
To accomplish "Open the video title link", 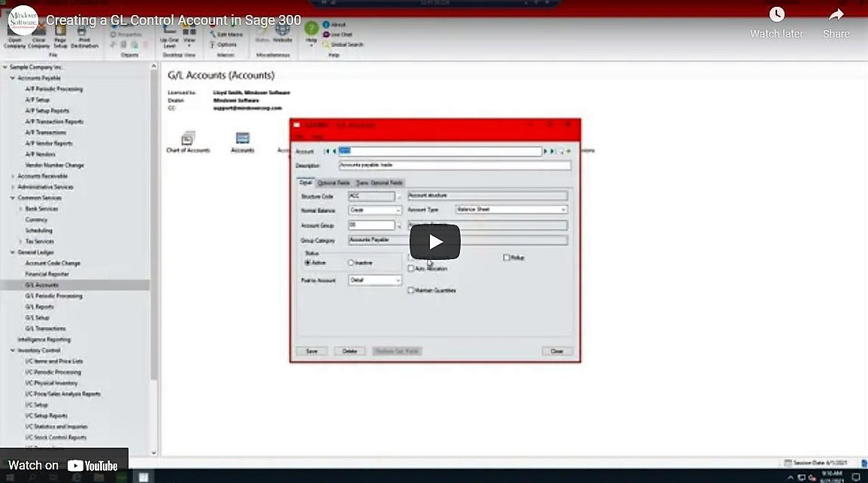I will (x=174, y=20).
